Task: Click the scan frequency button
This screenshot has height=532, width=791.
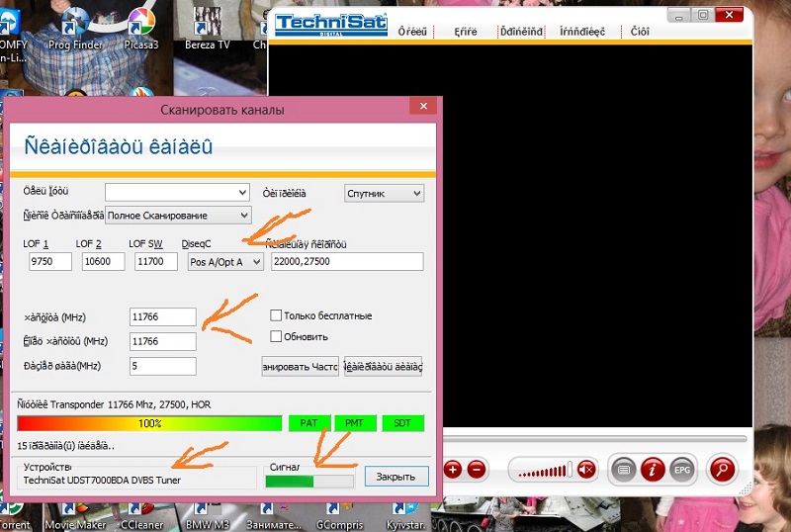Action: pyautogui.click(x=300, y=367)
